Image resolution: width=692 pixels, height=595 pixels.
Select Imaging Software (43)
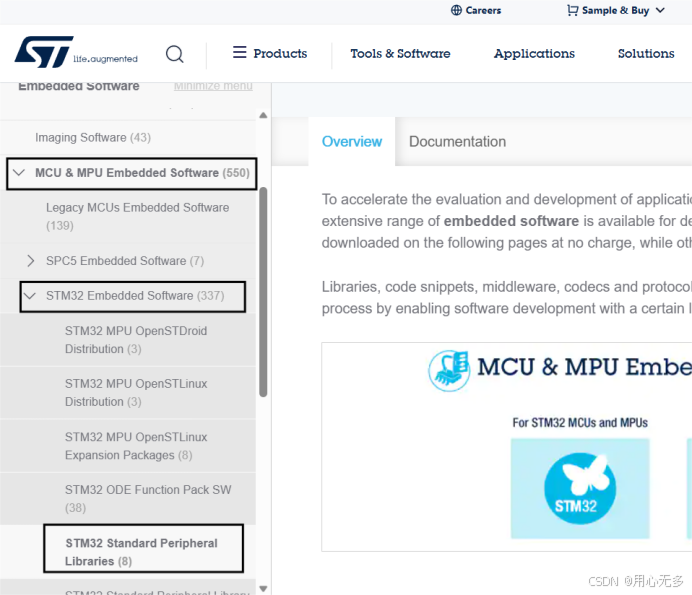[93, 137]
